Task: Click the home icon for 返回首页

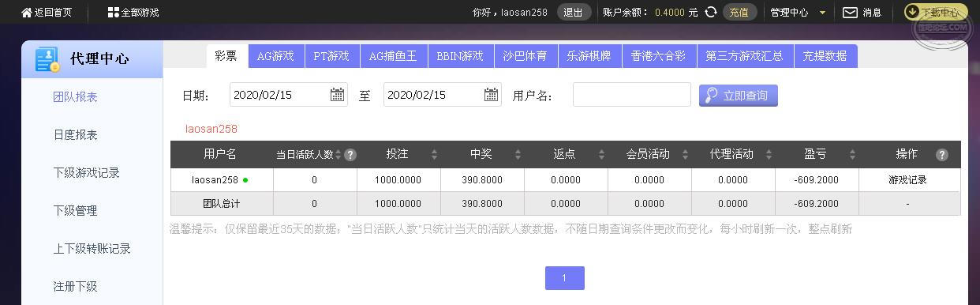Action: click(27, 13)
